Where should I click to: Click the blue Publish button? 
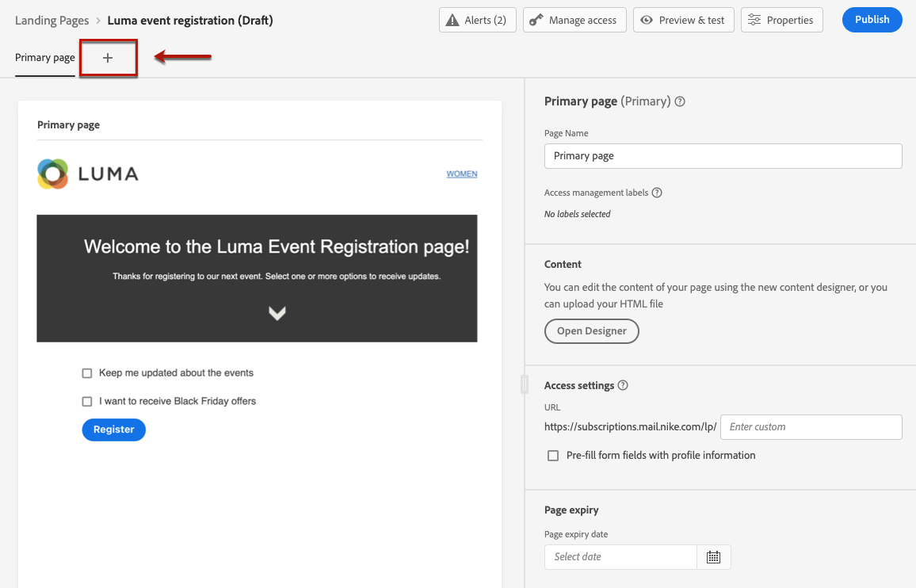(872, 20)
